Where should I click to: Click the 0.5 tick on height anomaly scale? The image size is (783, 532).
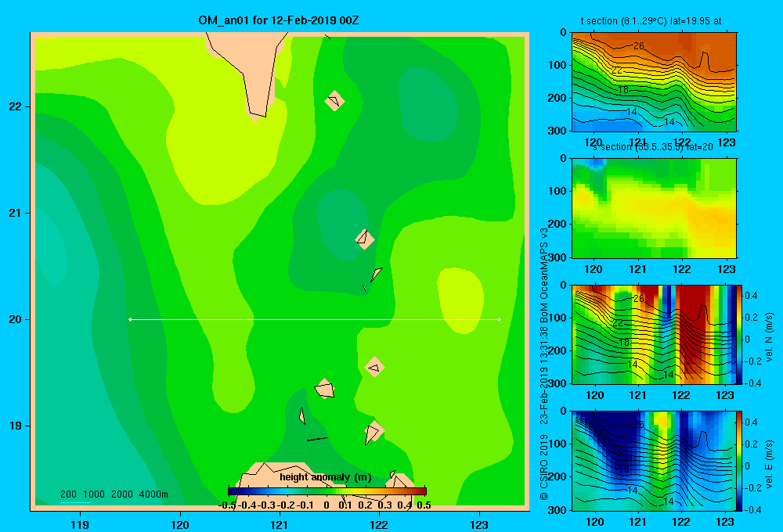(x=424, y=505)
